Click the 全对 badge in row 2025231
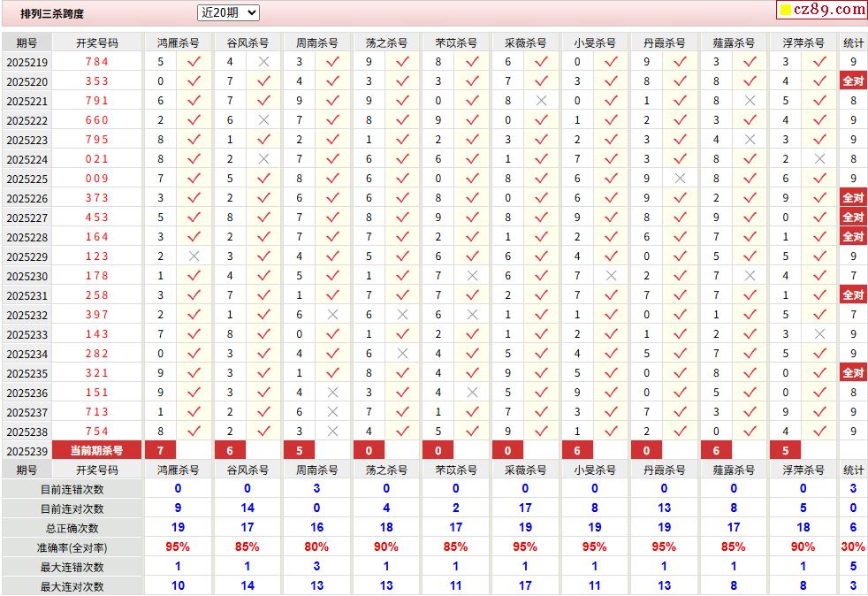The height and width of the screenshot is (596, 868). (x=853, y=295)
